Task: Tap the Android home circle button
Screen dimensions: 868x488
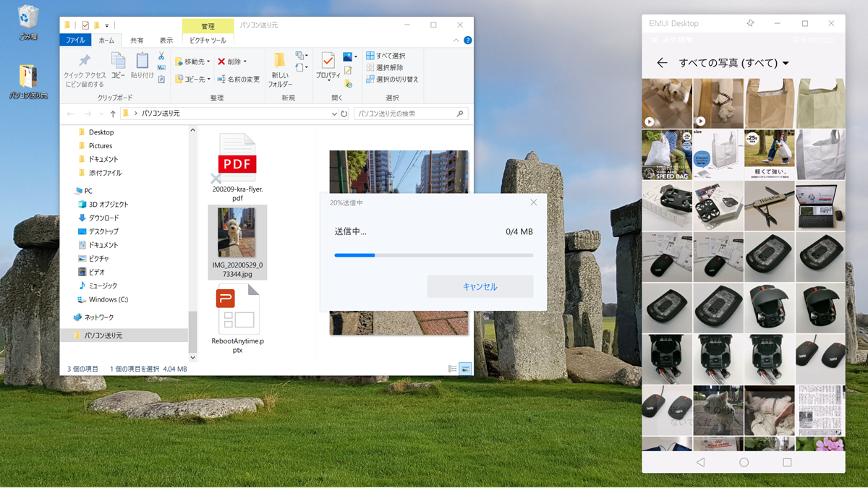Action: click(744, 462)
